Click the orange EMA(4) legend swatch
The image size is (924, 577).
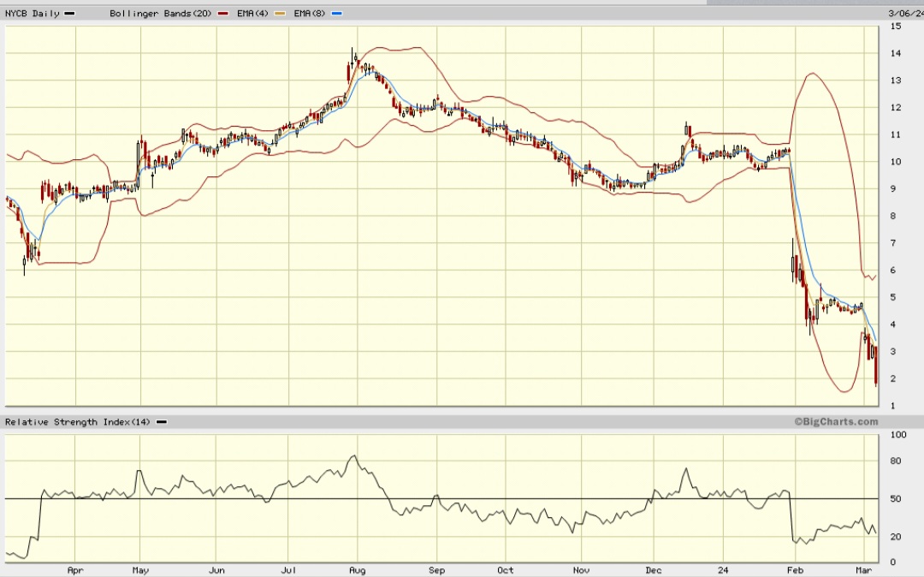(x=280, y=13)
